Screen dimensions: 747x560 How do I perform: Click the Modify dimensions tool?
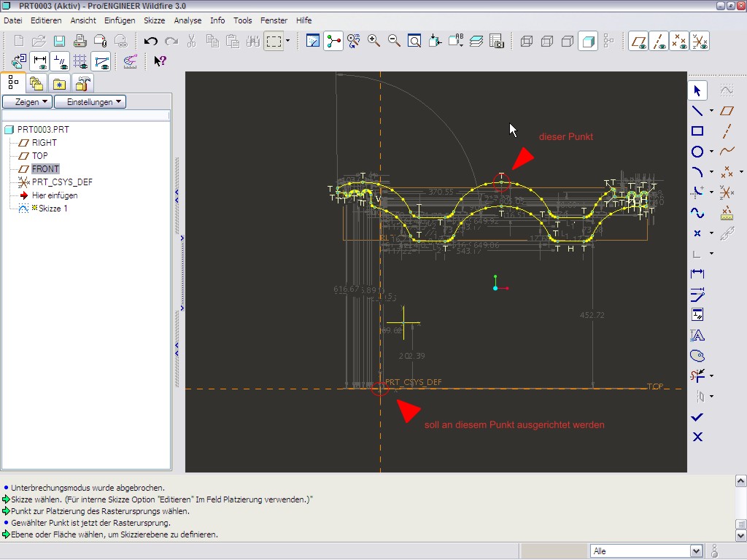[x=697, y=295]
